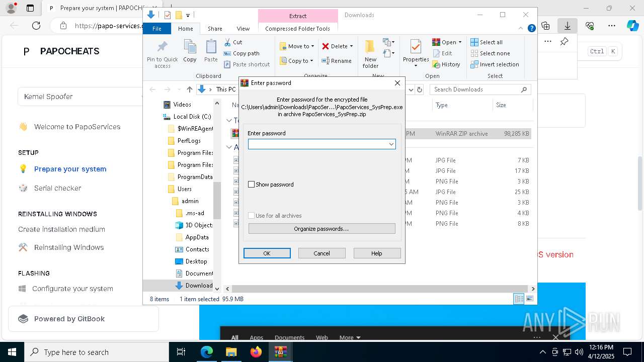The height and width of the screenshot is (362, 644).
Task: Click Select all in ribbon
Action: click(487, 42)
